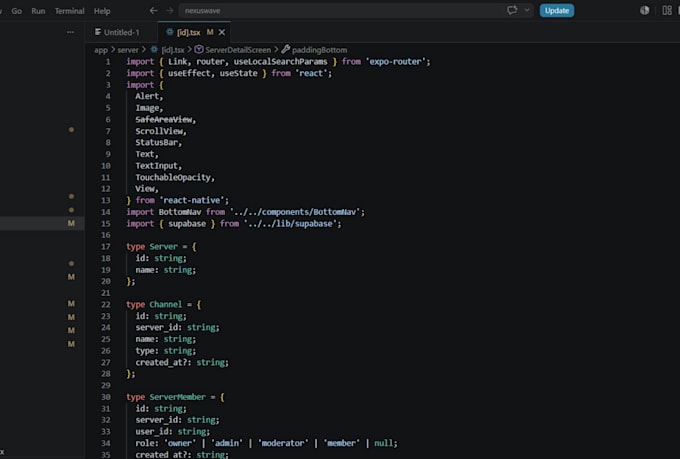Click ServerMember type name on line 30

click(177, 397)
